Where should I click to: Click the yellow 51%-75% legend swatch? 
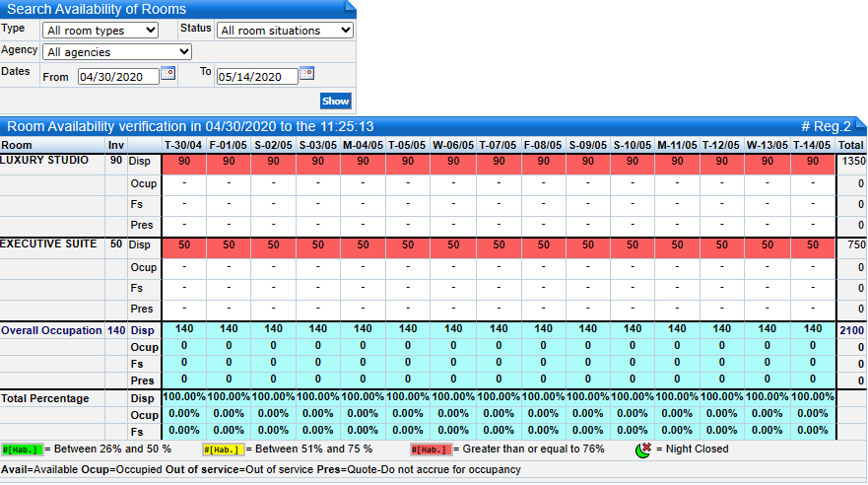(223, 450)
